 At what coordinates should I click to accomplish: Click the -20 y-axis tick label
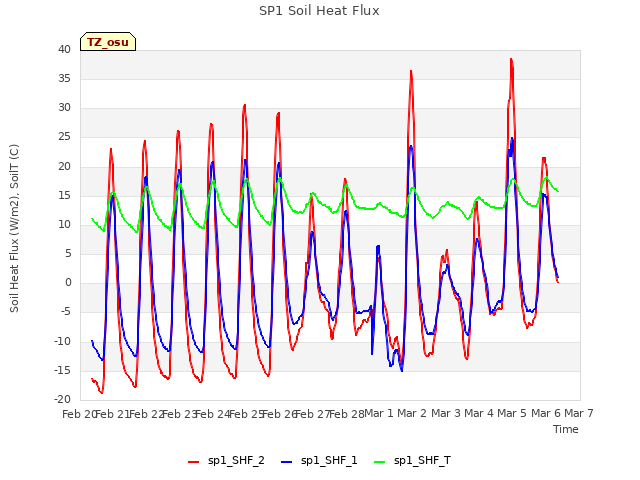click(62, 399)
